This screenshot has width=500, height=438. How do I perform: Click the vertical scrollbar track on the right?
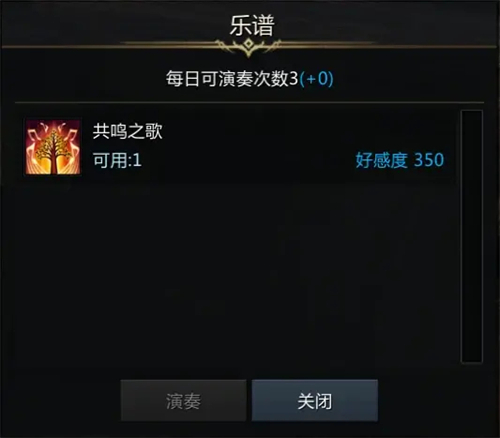[472, 236]
